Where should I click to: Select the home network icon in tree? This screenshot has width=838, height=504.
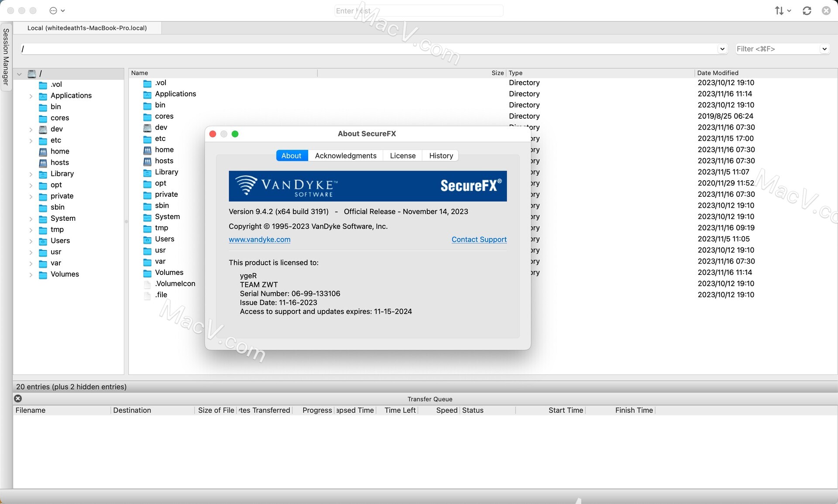click(x=43, y=151)
